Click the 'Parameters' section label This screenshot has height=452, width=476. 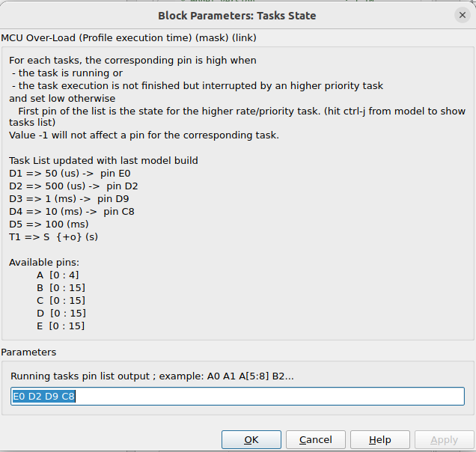point(28,352)
